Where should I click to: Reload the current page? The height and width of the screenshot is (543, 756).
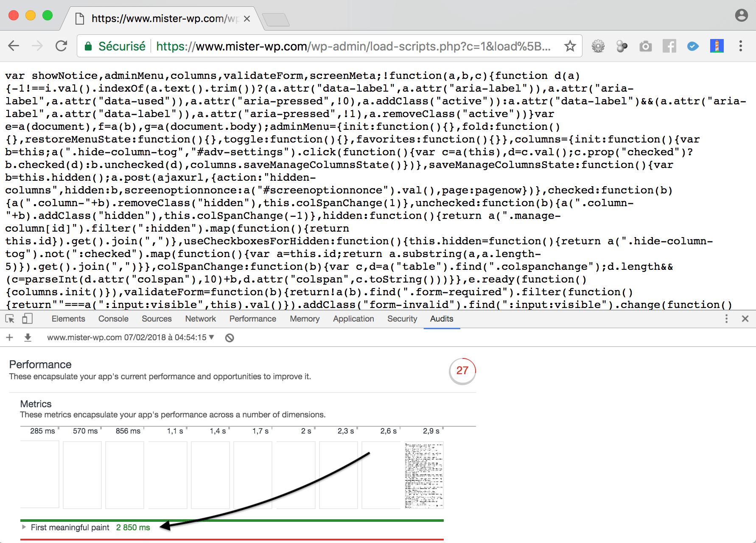pos(62,46)
